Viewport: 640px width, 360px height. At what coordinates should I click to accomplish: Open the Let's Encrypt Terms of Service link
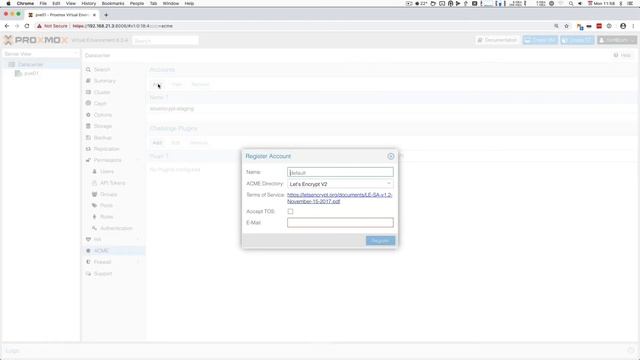pyautogui.click(x=339, y=198)
